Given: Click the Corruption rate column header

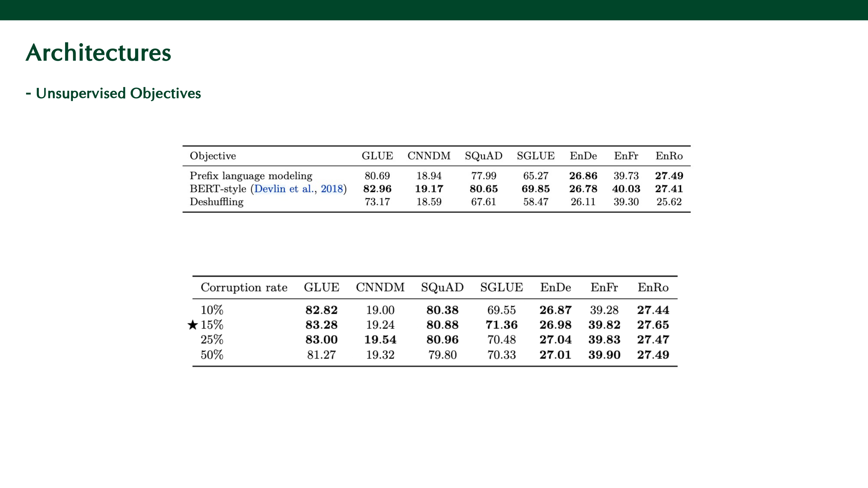Looking at the screenshot, I should pyautogui.click(x=244, y=287).
